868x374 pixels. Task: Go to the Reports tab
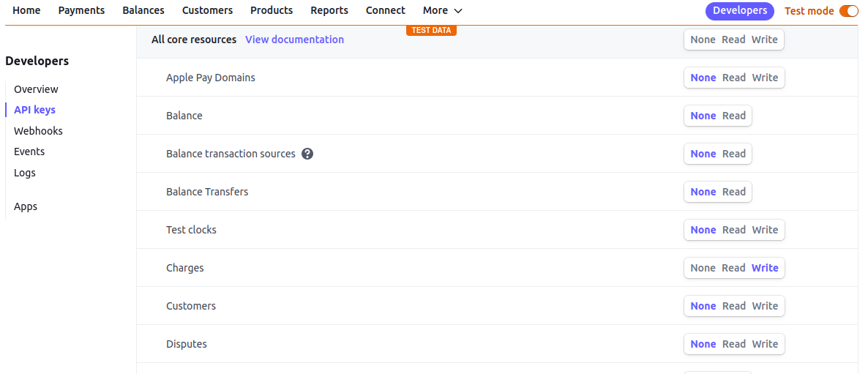(329, 10)
